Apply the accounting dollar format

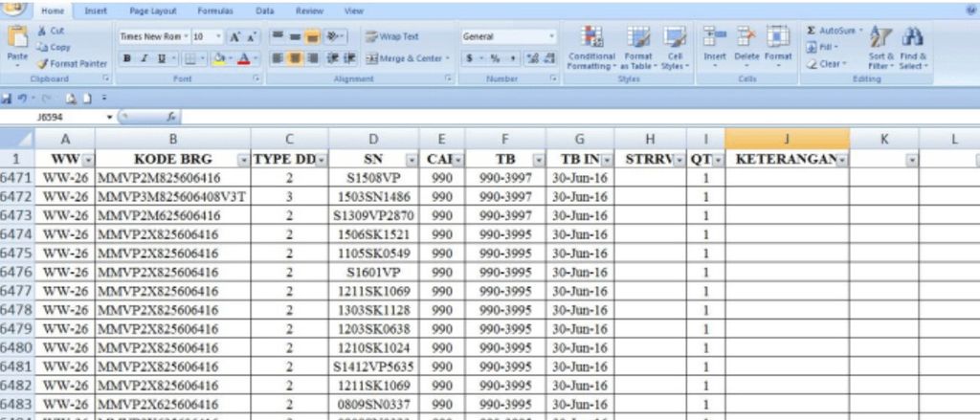pos(469,58)
